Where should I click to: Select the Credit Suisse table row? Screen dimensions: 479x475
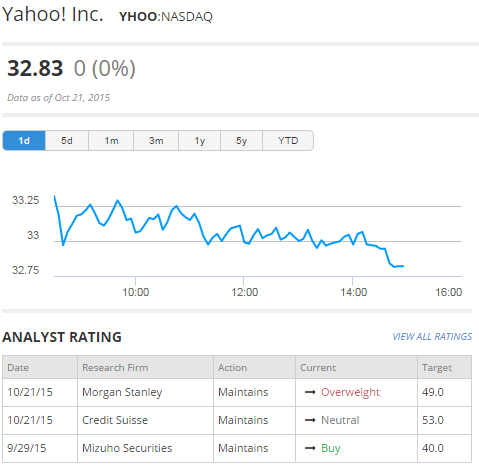coord(237,420)
